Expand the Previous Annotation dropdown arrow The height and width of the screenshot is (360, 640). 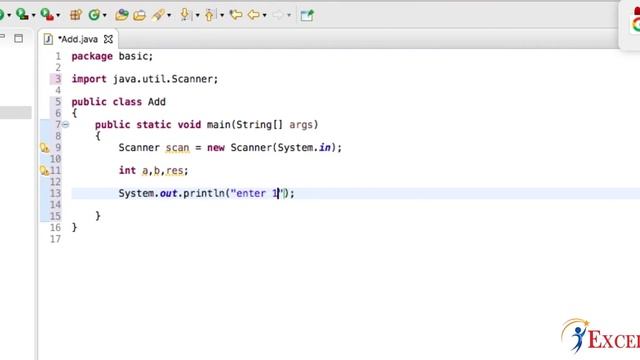pos(222,16)
